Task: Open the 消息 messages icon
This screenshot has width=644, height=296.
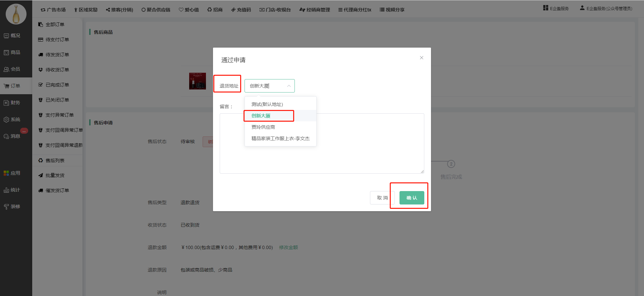Action: tap(6, 136)
